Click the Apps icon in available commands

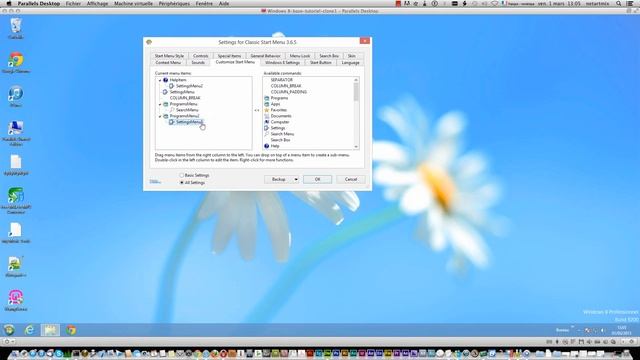(267, 104)
